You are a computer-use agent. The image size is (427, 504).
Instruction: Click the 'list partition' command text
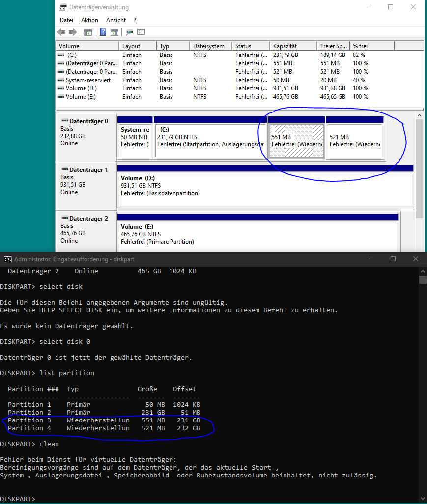pyautogui.click(x=67, y=373)
